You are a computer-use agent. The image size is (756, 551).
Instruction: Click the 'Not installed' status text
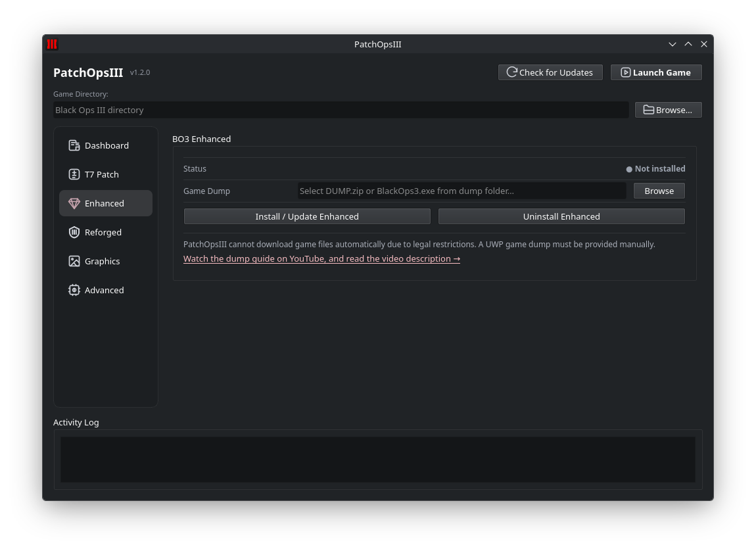tap(659, 169)
